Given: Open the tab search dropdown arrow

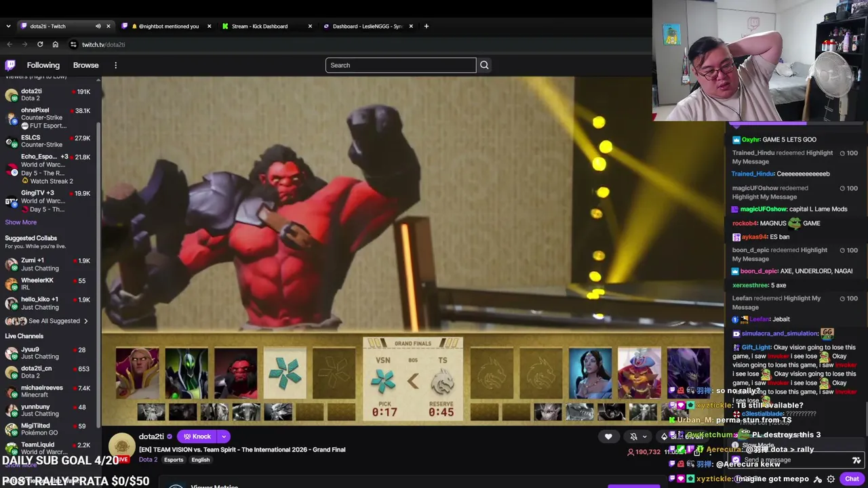Looking at the screenshot, I should (8, 26).
